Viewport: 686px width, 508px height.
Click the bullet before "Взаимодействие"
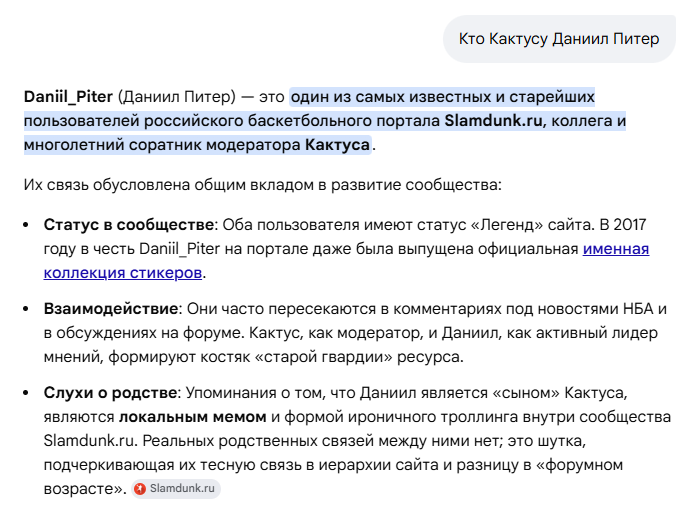(27, 310)
